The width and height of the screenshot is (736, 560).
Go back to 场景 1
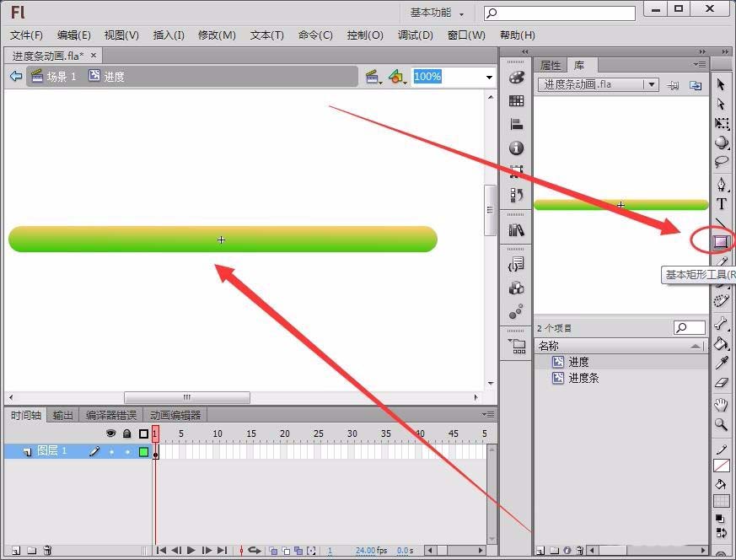[x=55, y=77]
